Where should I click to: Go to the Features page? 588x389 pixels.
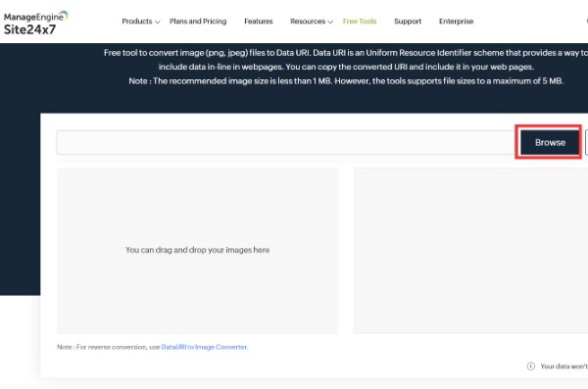click(x=259, y=22)
